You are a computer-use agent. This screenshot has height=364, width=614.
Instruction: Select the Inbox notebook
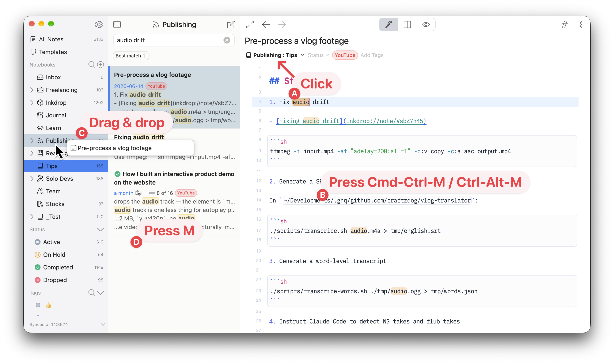[66, 77]
